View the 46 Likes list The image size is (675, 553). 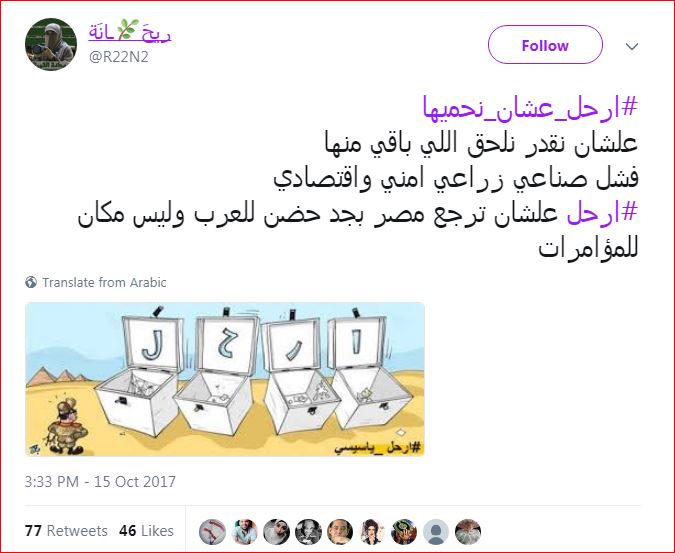pos(146,531)
